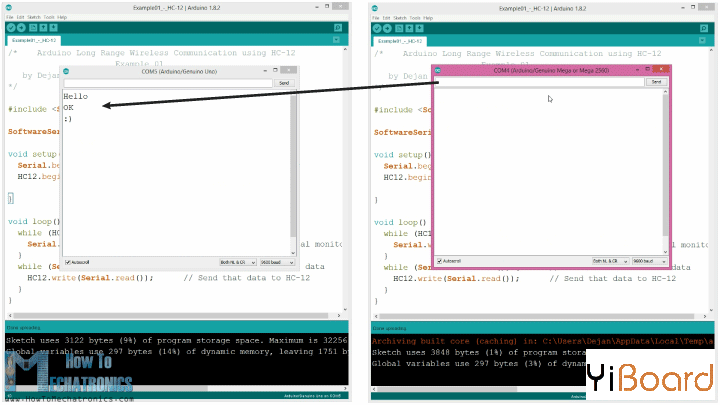Screen dimensions: 720x405
Task: Click "Hello" text in COM5 monitor output
Action: point(75,96)
